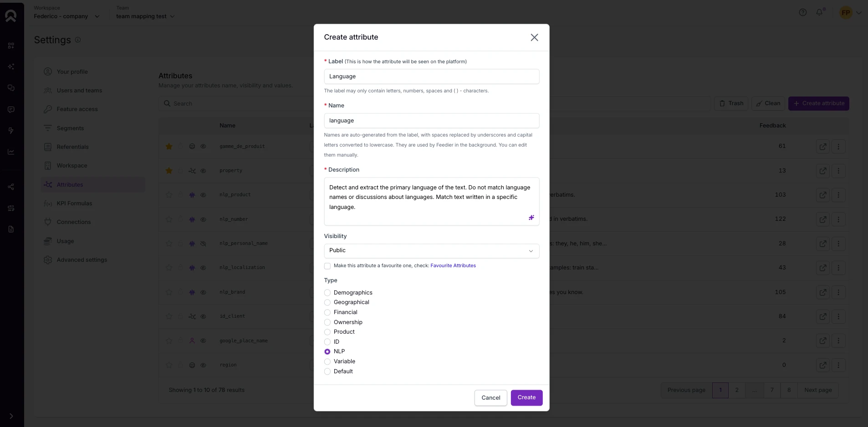Screen dimensions: 868x427
Task: Expand the left sidebar arrow
Action: coord(11,416)
